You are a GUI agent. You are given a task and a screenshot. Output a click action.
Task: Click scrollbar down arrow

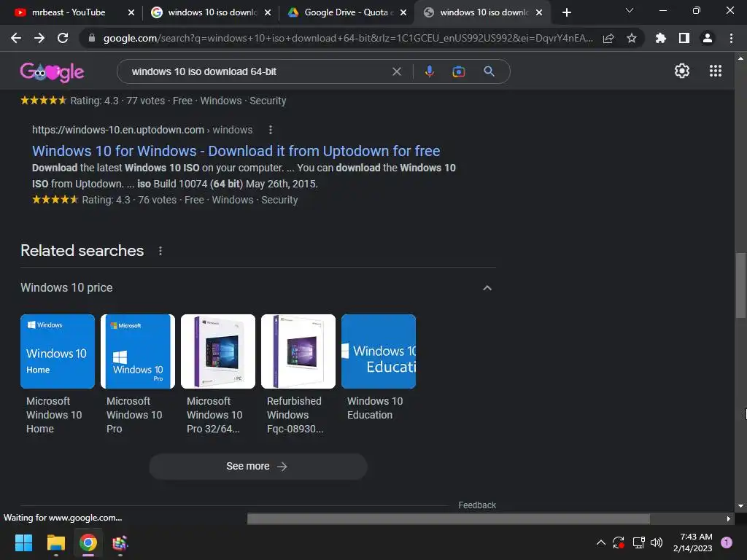coord(740,506)
